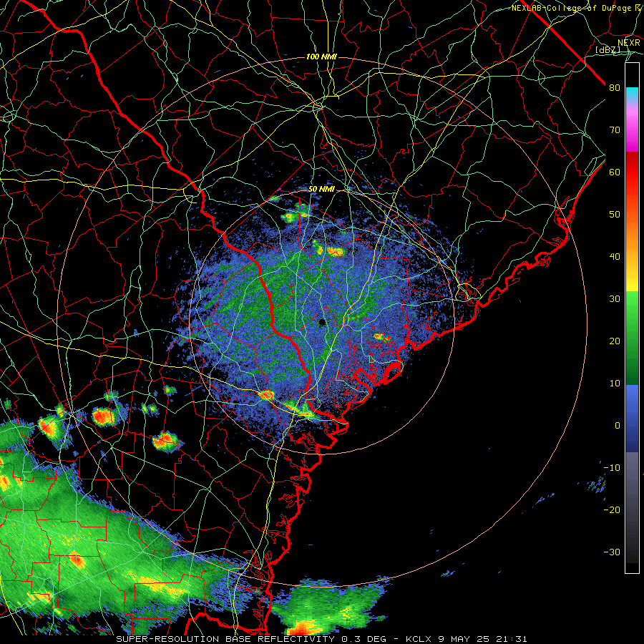Screen dimensions: 644x644
Task: Click the -20 value on the dBZ scale
Action: [x=612, y=509]
